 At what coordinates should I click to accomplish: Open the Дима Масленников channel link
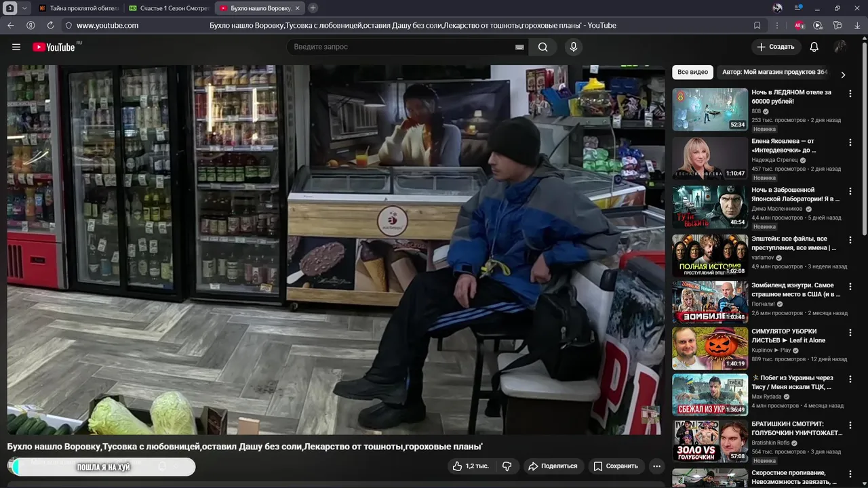pos(777,209)
